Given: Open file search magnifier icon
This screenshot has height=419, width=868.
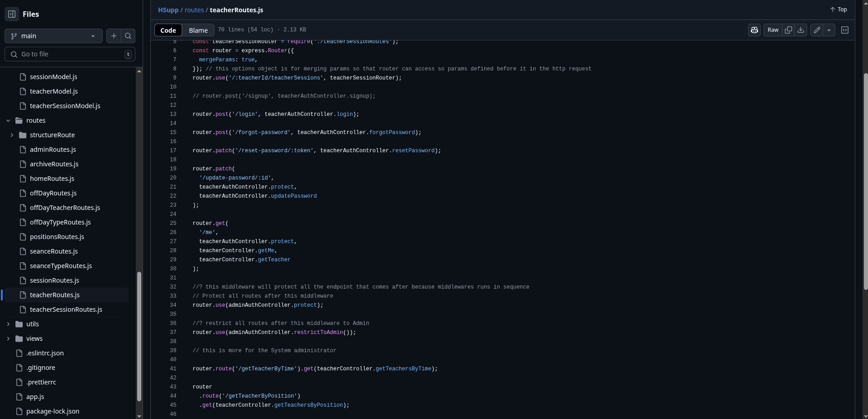Looking at the screenshot, I should coord(128,36).
